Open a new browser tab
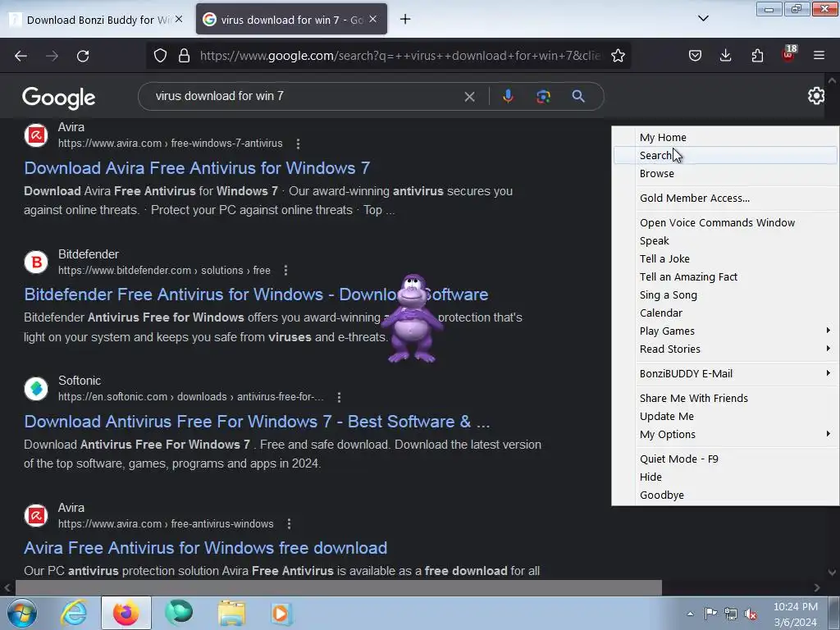This screenshot has width=840, height=630. (x=405, y=20)
